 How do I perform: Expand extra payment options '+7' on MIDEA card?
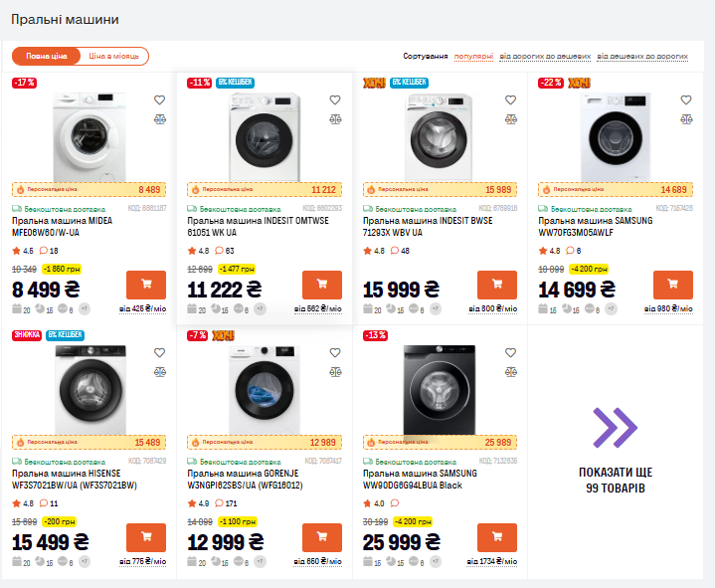click(x=85, y=308)
